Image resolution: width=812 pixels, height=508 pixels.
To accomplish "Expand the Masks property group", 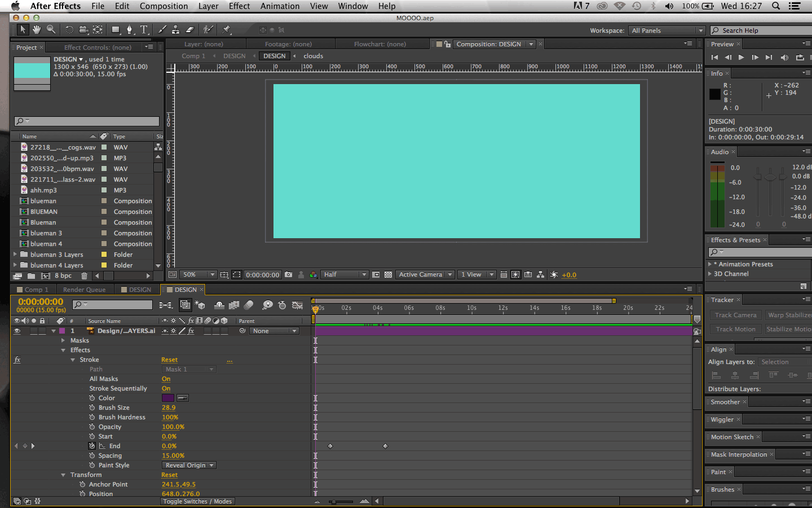I will [63, 340].
